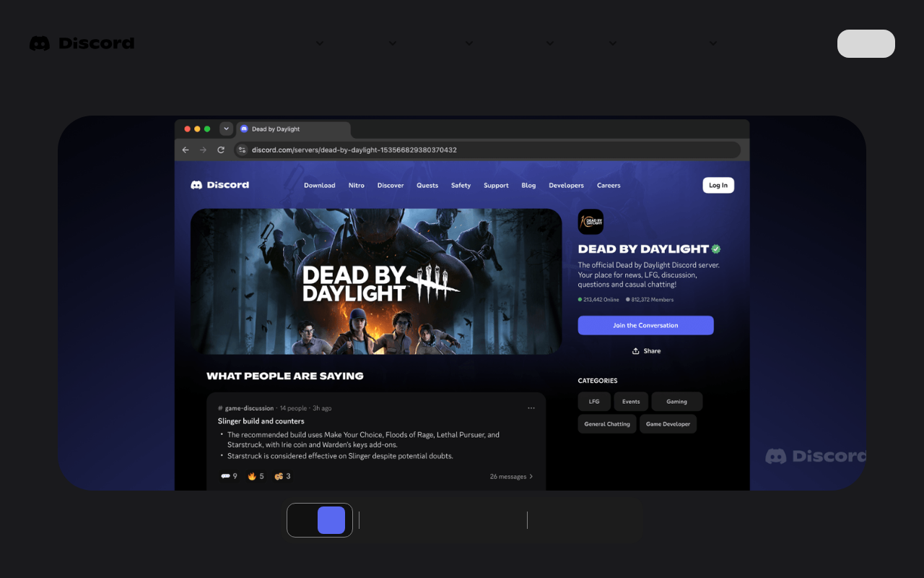This screenshot has width=924, height=578.
Task: Click the hash icon before game-discussion
Action: pos(220,408)
